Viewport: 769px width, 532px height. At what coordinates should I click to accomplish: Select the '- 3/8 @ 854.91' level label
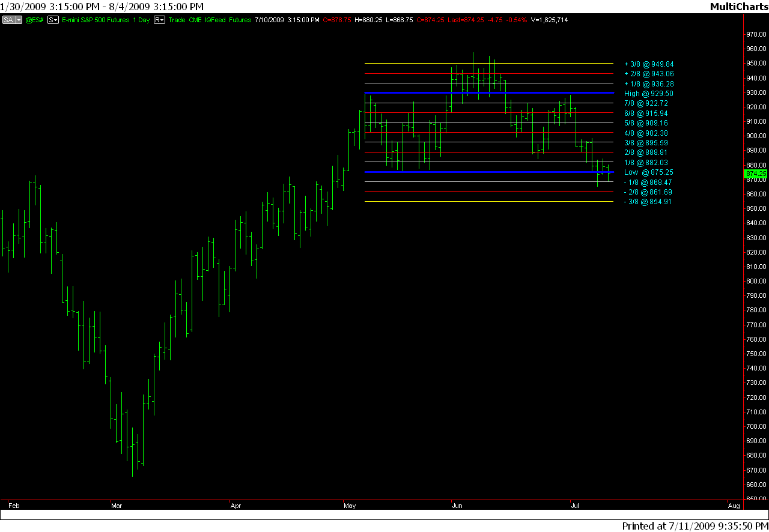[x=648, y=202]
